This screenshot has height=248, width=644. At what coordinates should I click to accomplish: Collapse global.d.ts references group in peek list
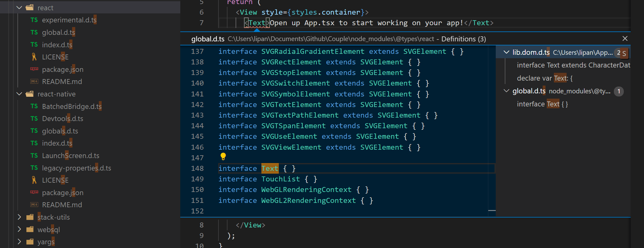(506, 91)
